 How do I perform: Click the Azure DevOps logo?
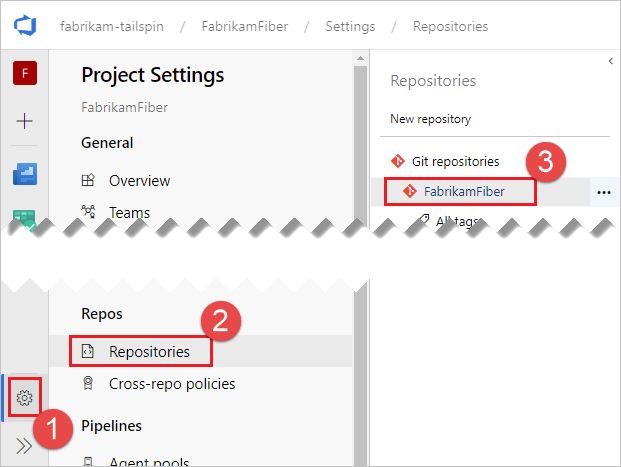tap(24, 26)
